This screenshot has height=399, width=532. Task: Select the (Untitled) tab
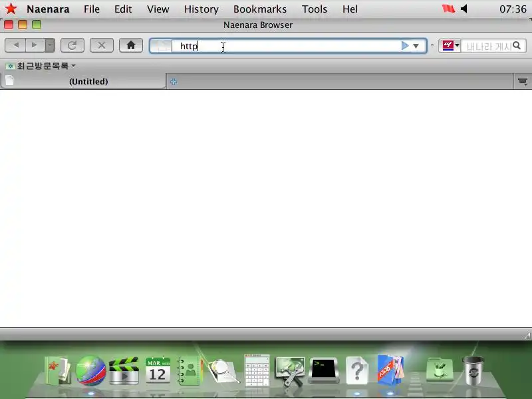point(83,81)
